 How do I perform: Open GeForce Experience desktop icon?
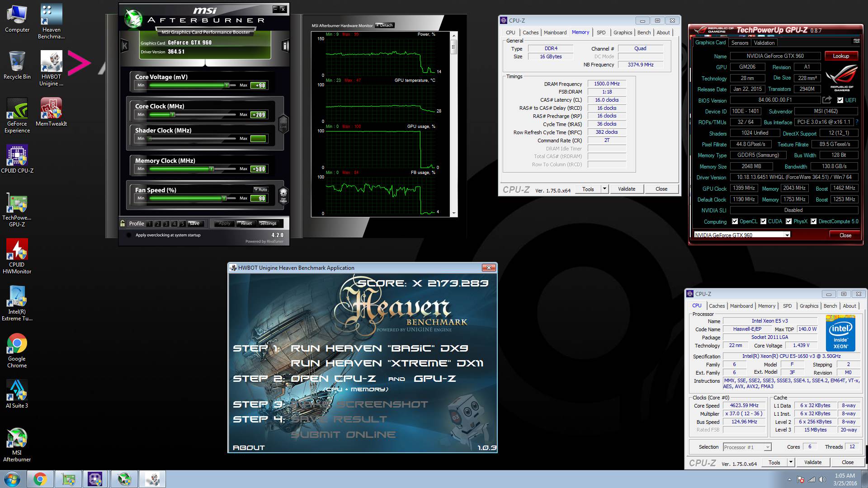click(17, 116)
